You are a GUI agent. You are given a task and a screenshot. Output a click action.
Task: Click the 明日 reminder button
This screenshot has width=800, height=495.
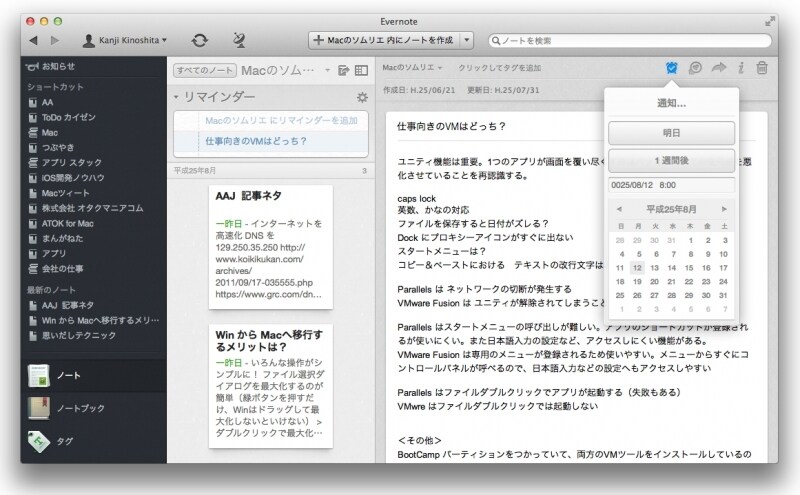(671, 133)
